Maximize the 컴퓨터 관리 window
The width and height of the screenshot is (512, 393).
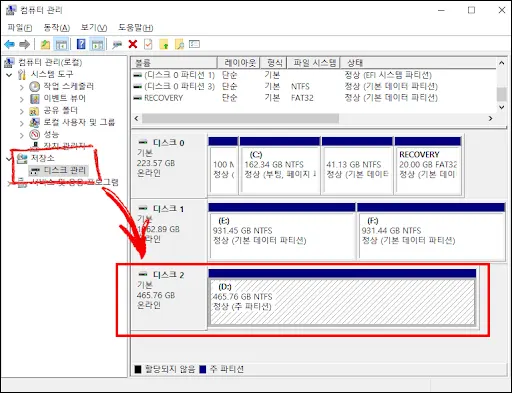pos(471,10)
